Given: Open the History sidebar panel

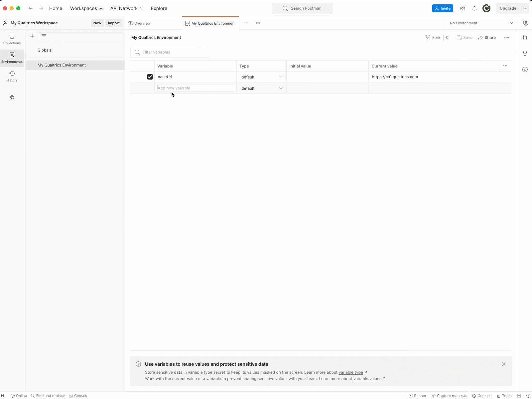Looking at the screenshot, I should coord(12,76).
